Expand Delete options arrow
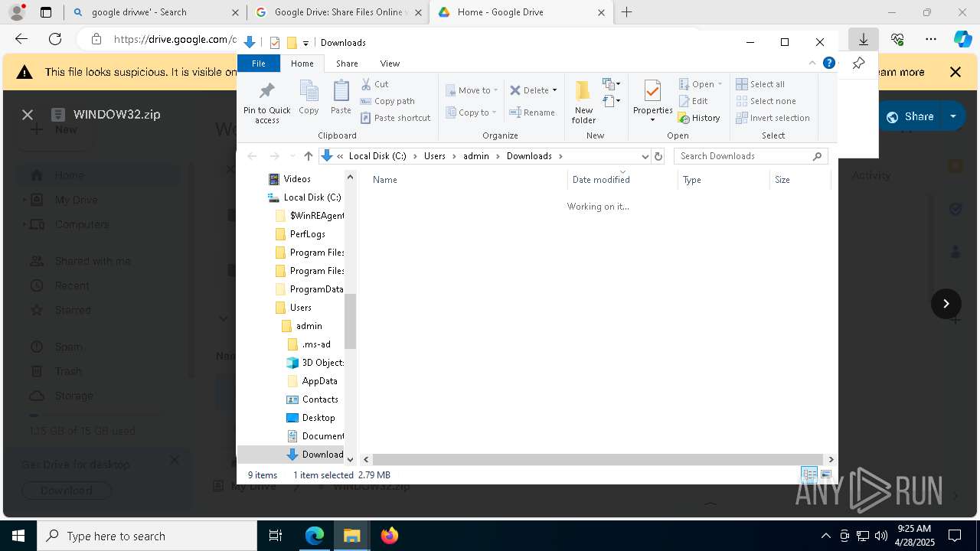 pos(555,90)
